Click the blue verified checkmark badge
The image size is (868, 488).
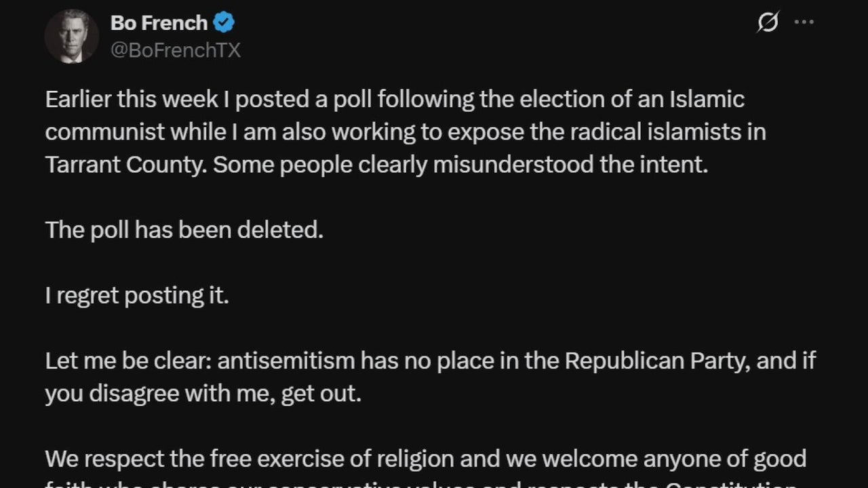(224, 23)
